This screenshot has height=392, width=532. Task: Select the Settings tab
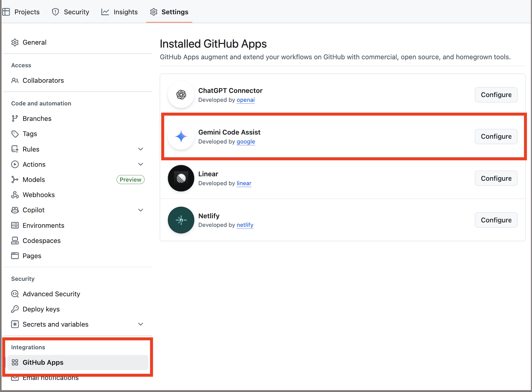pyautogui.click(x=169, y=12)
